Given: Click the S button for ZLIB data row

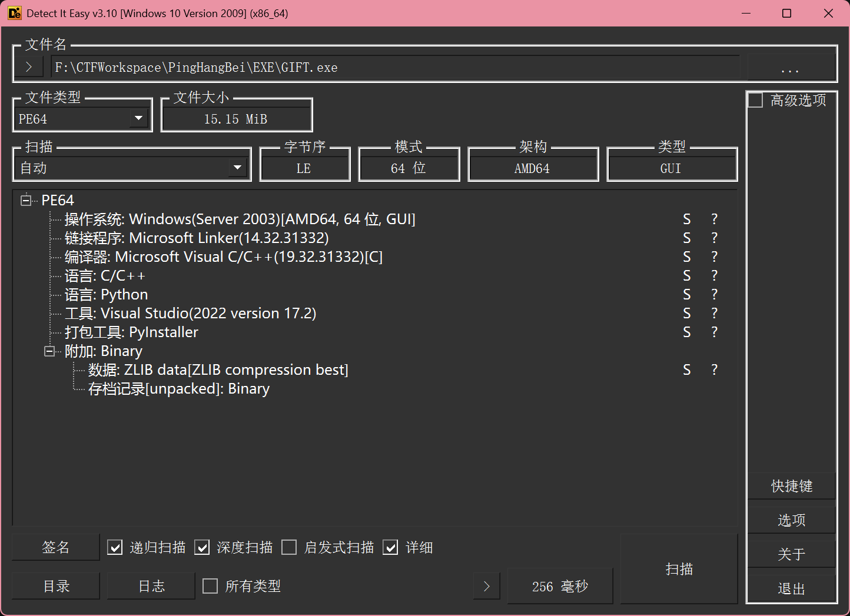Looking at the screenshot, I should point(686,369).
